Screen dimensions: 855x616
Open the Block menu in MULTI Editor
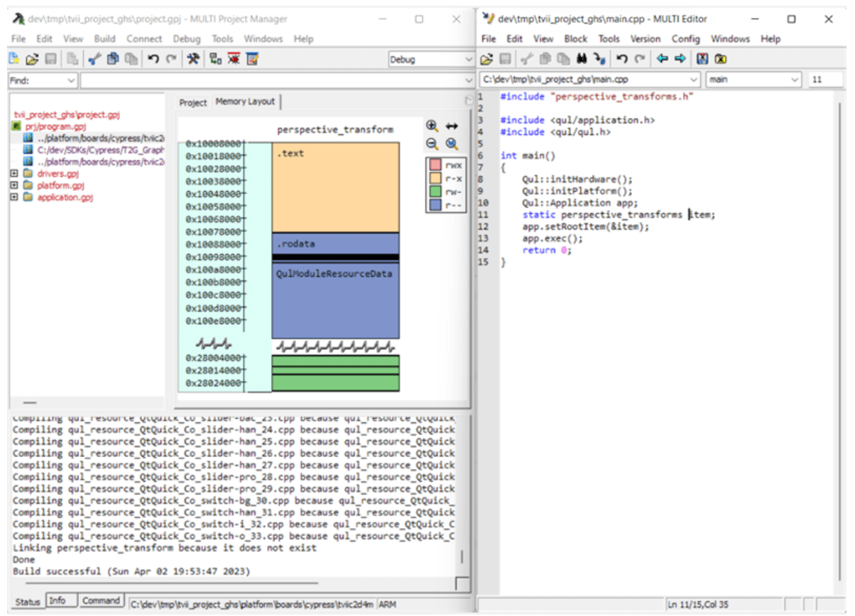575,39
